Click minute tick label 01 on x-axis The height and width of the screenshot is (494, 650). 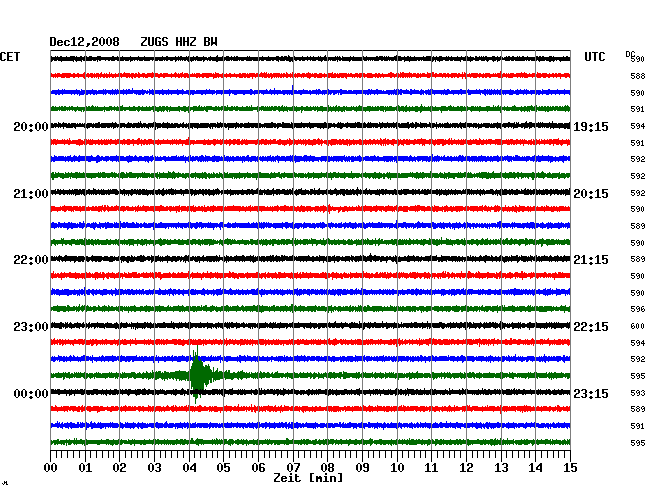(x=85, y=468)
